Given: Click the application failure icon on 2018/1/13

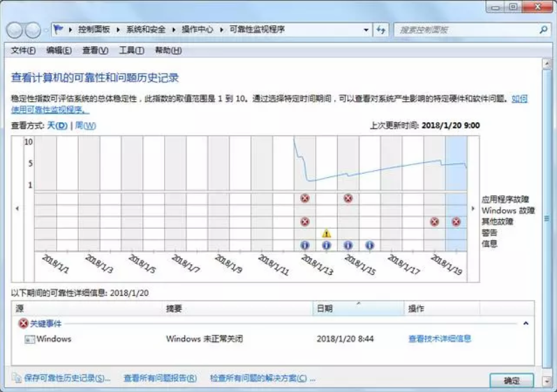Looking at the screenshot, I should pos(304,198).
